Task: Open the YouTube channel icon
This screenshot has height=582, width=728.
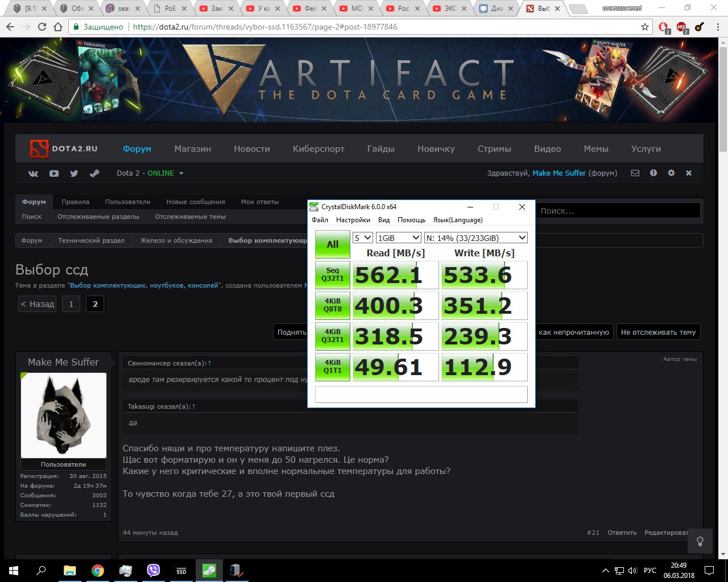Action: (x=54, y=173)
